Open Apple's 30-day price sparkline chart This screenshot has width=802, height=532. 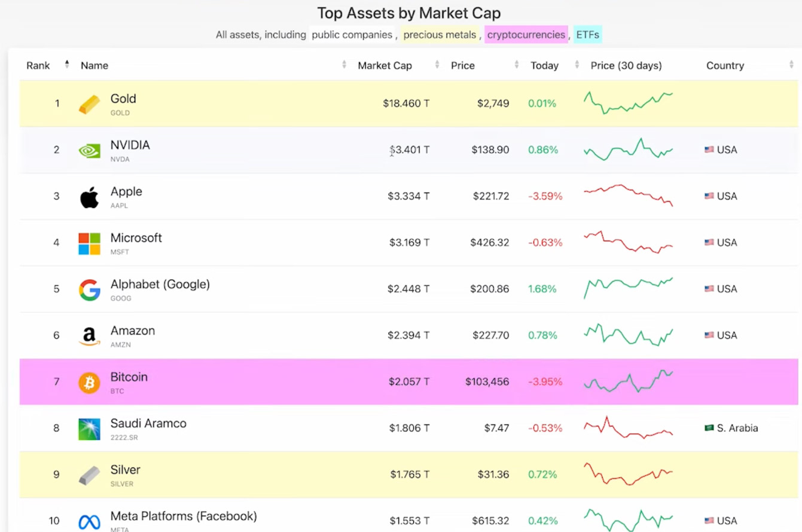click(628, 195)
